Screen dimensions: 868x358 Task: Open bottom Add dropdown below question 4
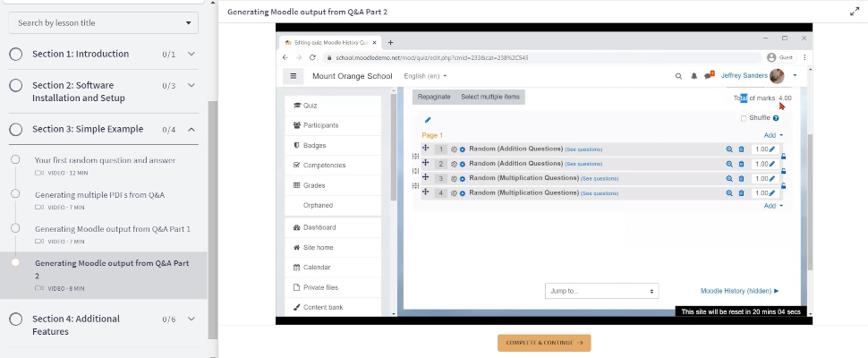pos(773,206)
